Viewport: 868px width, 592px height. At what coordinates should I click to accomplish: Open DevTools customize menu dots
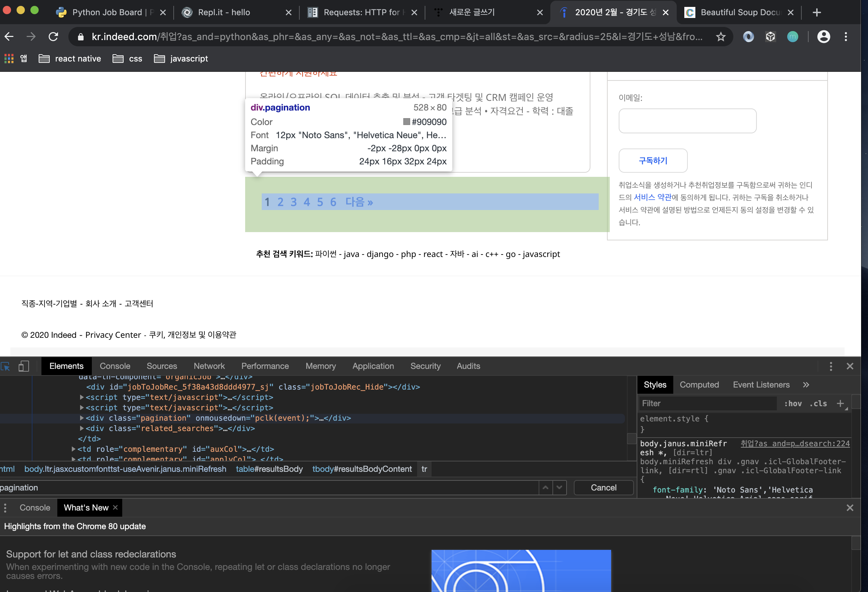pos(831,366)
